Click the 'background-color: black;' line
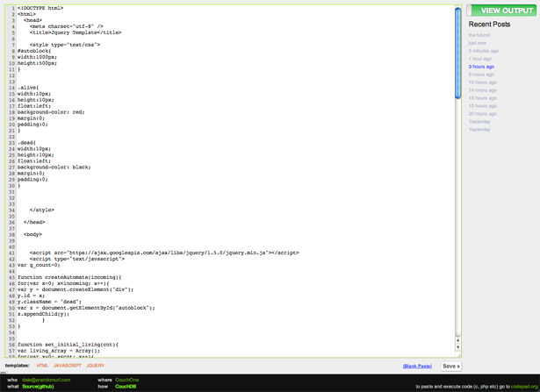The height and width of the screenshot is (392, 540). coord(54,167)
